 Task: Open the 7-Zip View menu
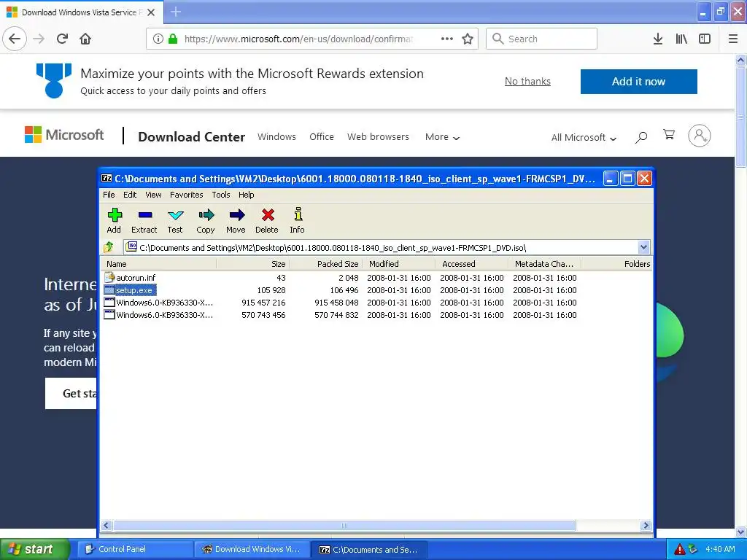(x=153, y=195)
